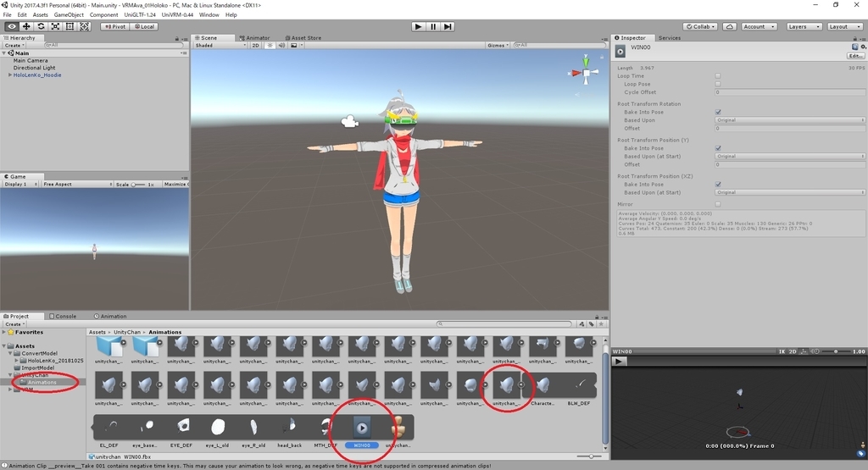Click the inspector help book icon
Image resolution: width=868 pixels, height=470 pixels.
855,47
